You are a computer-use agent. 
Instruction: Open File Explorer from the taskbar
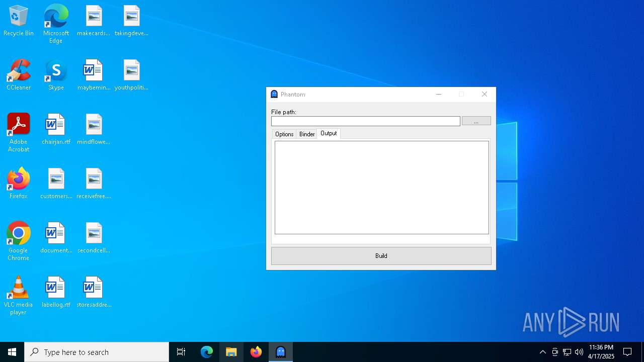coord(231,352)
